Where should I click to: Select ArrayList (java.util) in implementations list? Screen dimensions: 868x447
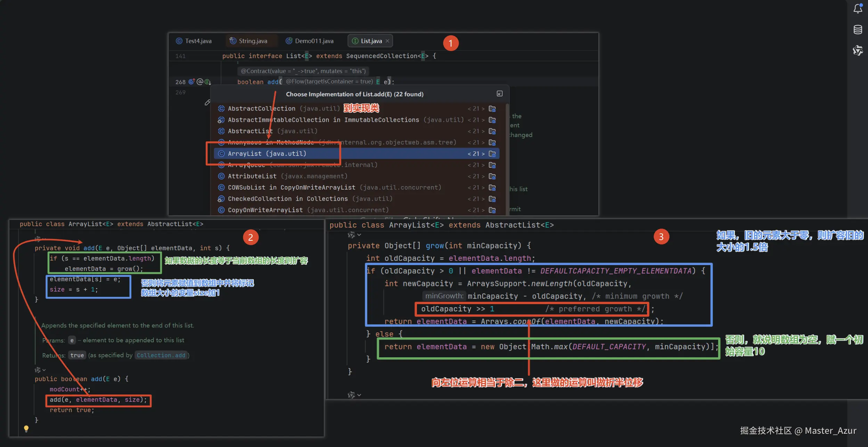coord(267,154)
